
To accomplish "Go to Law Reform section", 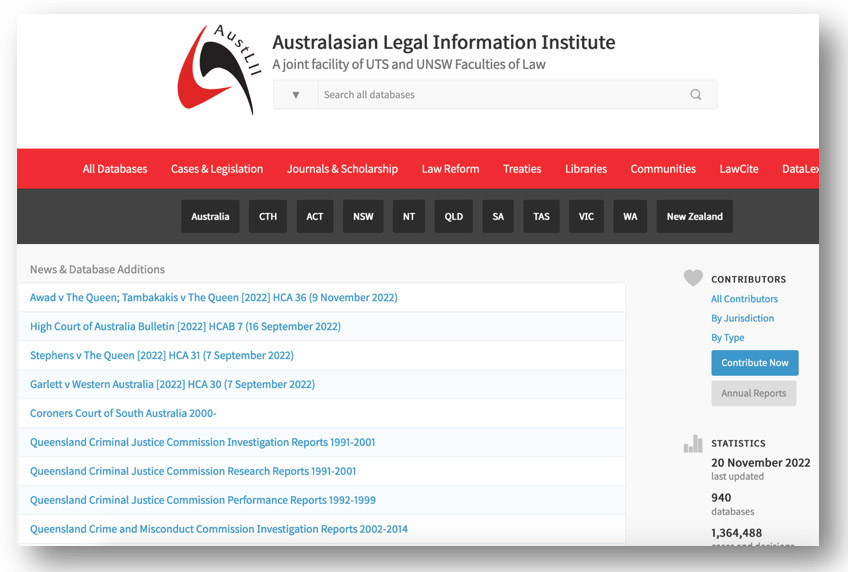I will tap(450, 169).
